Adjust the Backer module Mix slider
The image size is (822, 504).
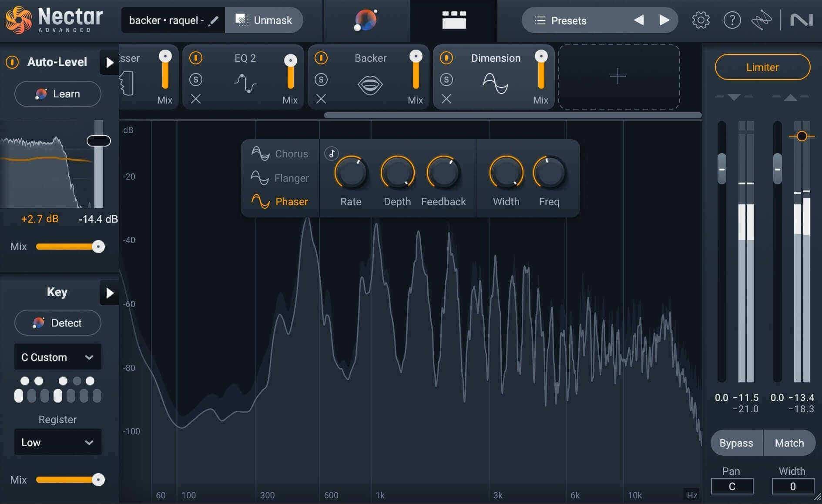tap(416, 70)
